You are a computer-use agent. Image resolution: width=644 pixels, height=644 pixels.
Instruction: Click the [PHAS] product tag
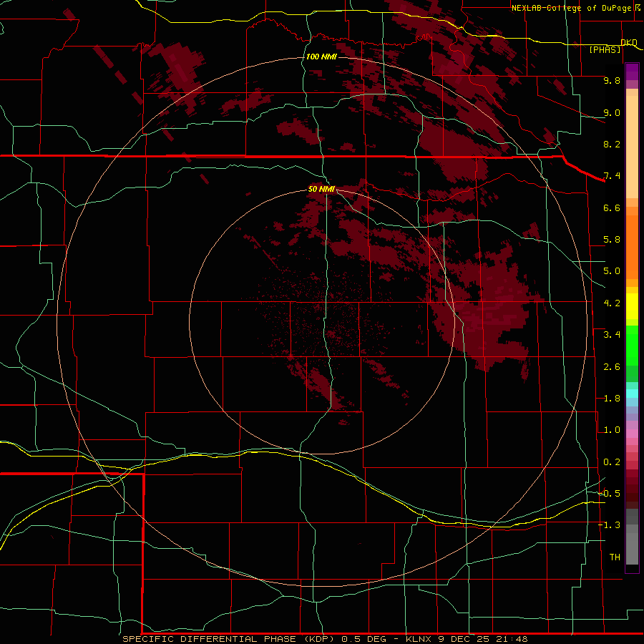[x=605, y=50]
